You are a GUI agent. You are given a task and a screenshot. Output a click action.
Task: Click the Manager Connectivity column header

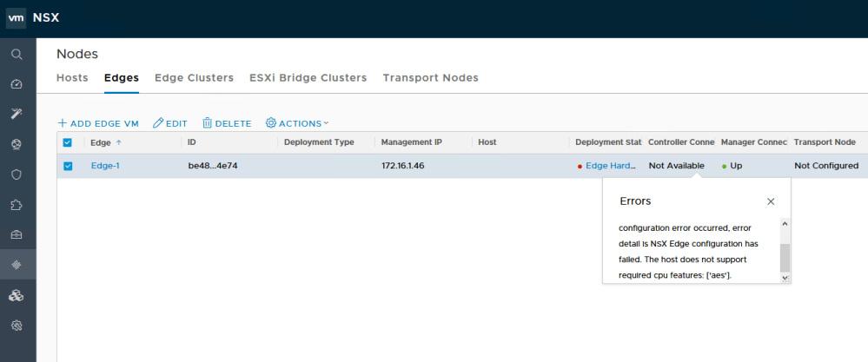click(x=754, y=142)
